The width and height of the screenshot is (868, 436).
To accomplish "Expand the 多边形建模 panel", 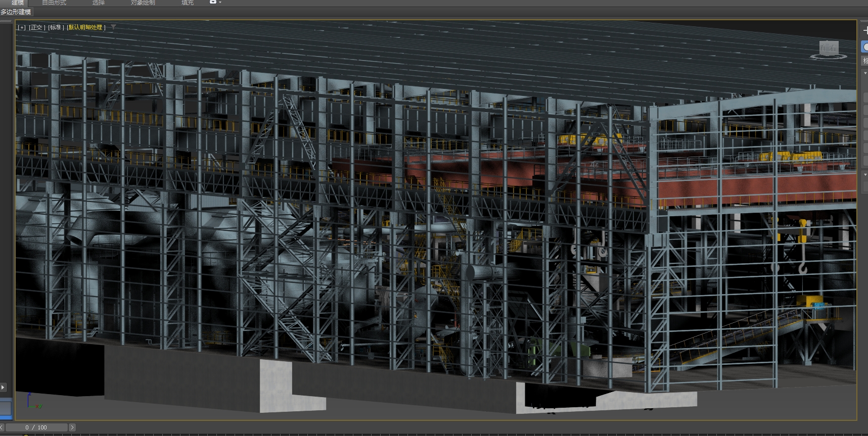I will 16,12.
